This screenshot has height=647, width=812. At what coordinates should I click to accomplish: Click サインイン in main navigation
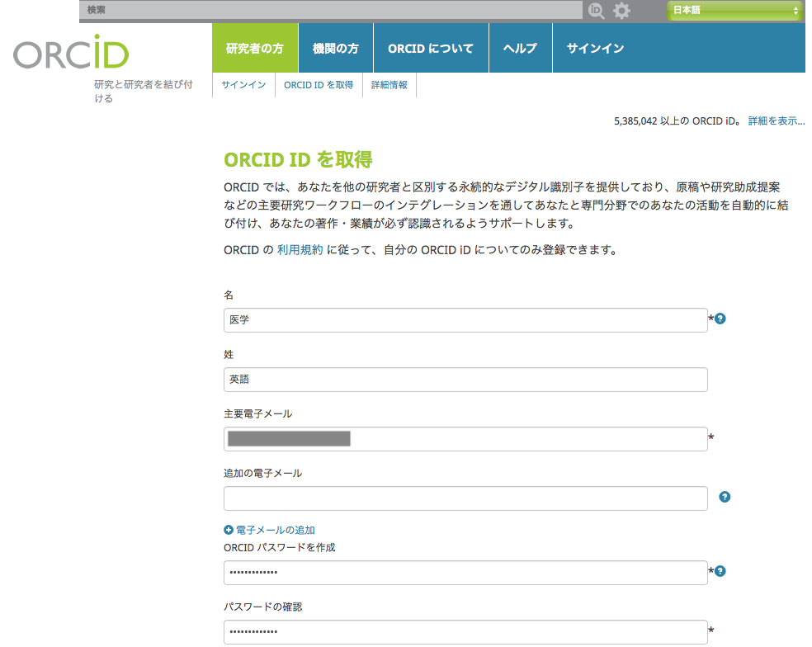(596, 48)
